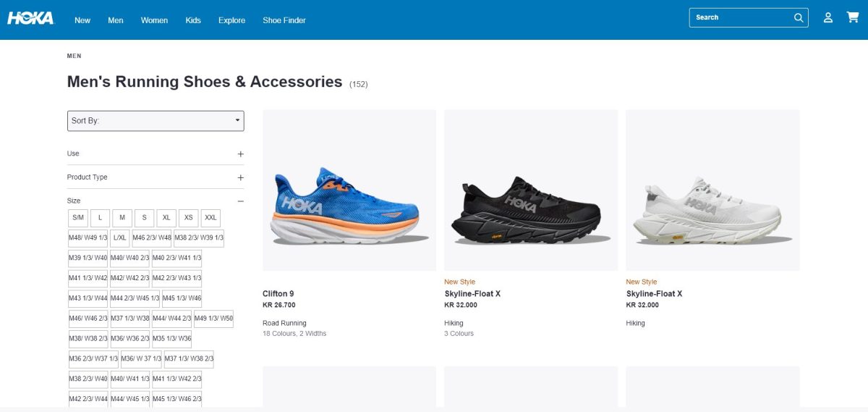Click into the Search input field
The height and width of the screenshot is (412, 868).
coord(741,17)
